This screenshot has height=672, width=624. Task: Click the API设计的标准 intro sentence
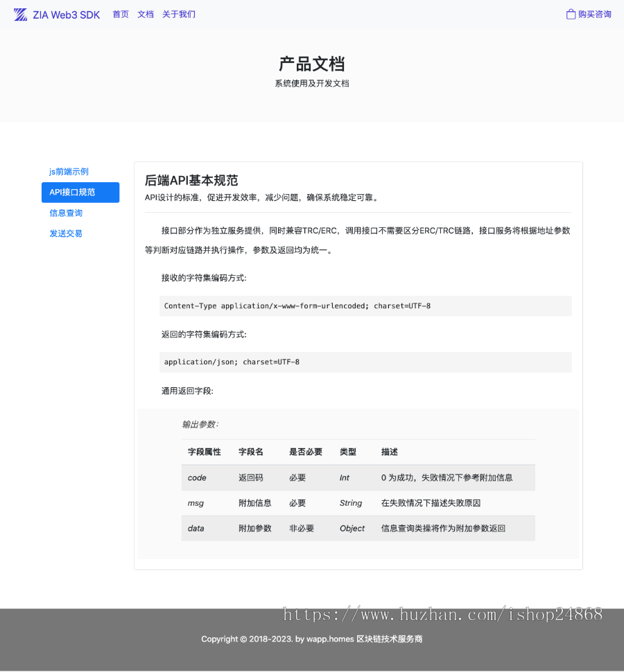263,197
